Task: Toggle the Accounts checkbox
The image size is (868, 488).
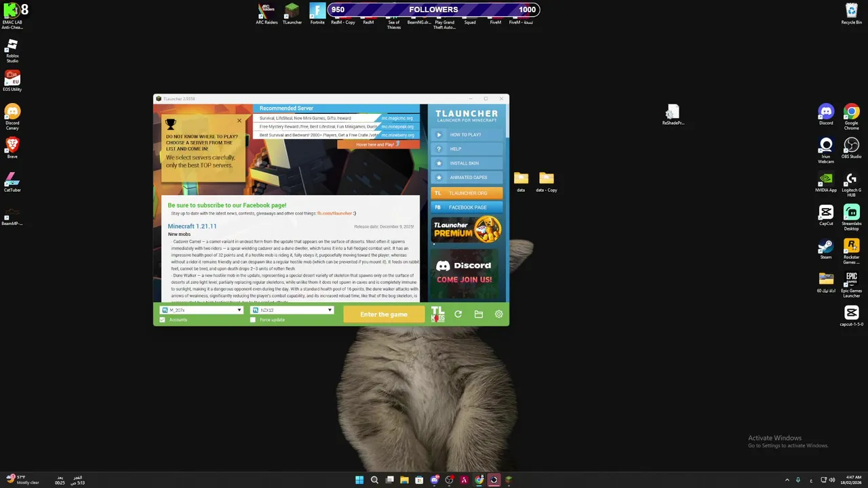Action: tap(162, 320)
